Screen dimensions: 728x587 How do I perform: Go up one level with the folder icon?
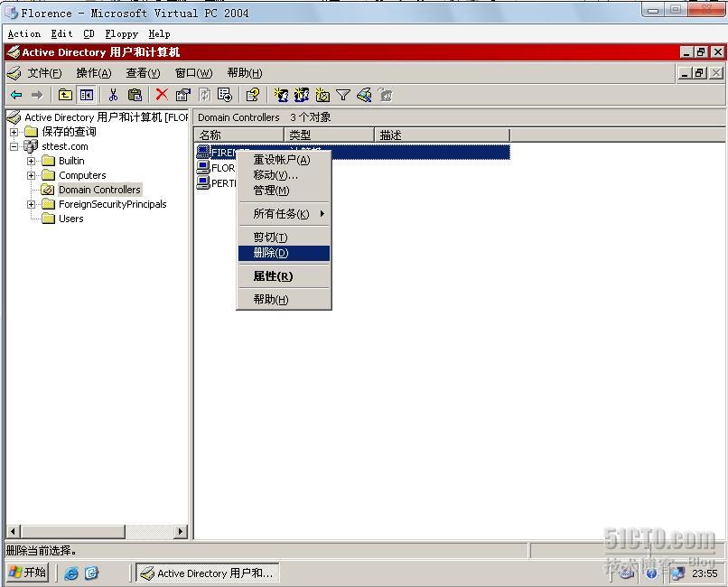click(65, 95)
